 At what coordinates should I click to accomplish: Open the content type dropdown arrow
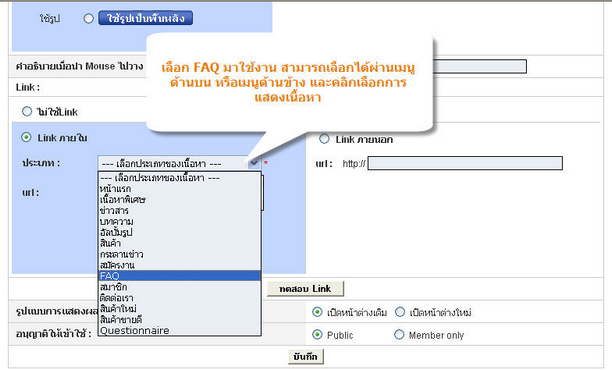254,163
